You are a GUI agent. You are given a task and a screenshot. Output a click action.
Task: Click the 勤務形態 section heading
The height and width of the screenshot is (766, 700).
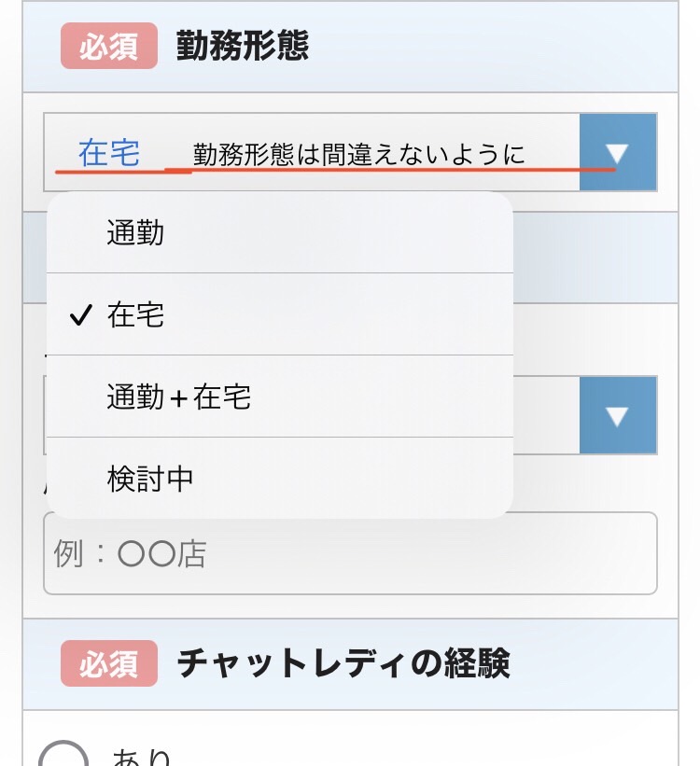click(x=242, y=46)
